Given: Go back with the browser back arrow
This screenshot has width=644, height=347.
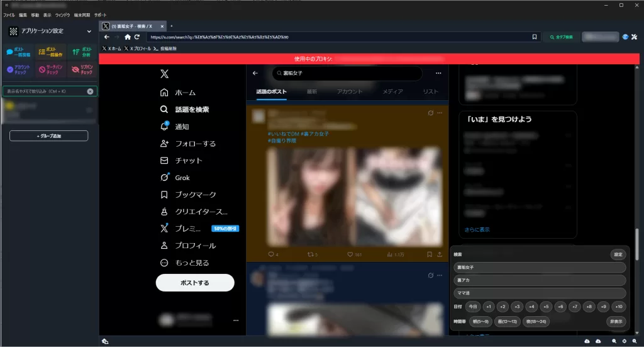Looking at the screenshot, I should click(x=107, y=37).
